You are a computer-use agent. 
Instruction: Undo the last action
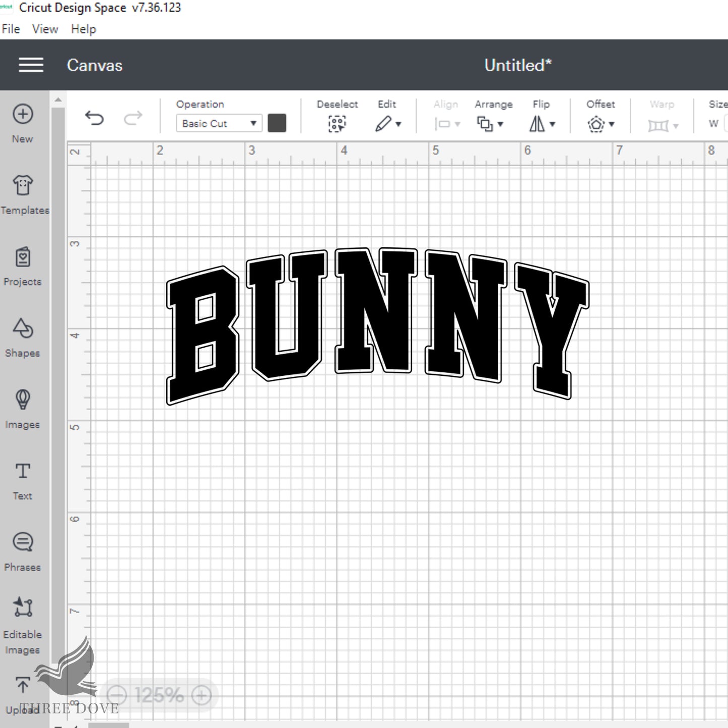[94, 118]
